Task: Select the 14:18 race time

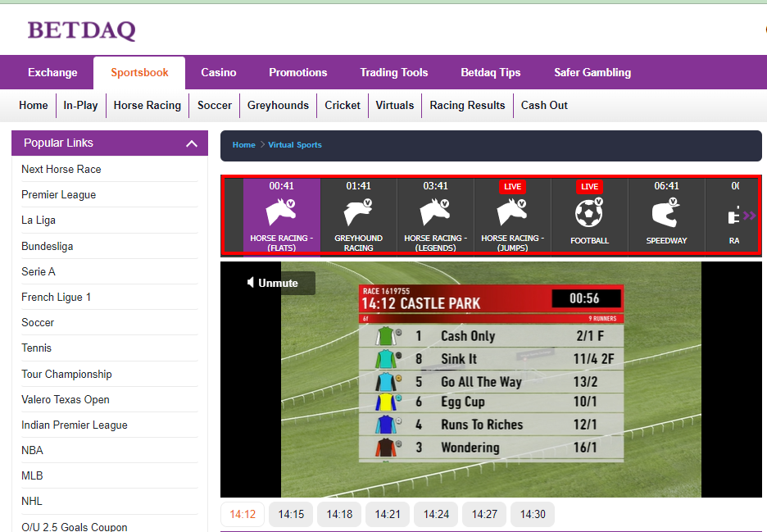Action: pyautogui.click(x=339, y=515)
